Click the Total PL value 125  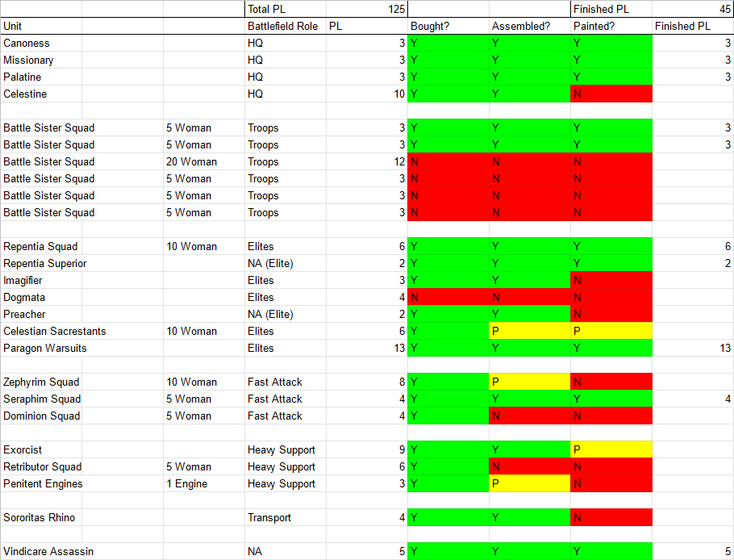coord(367,9)
